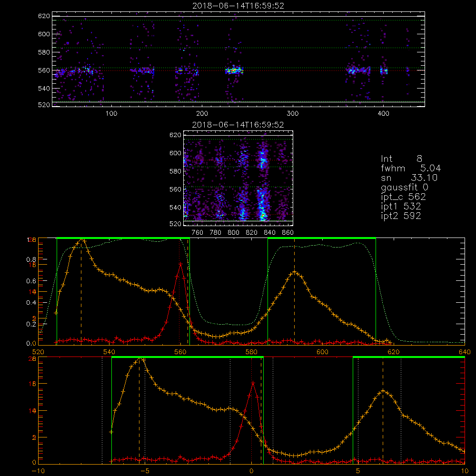This screenshot has height=476, width=476.
Task: Click x-axis label 400 of top spectrogram
Action: [x=383, y=114]
